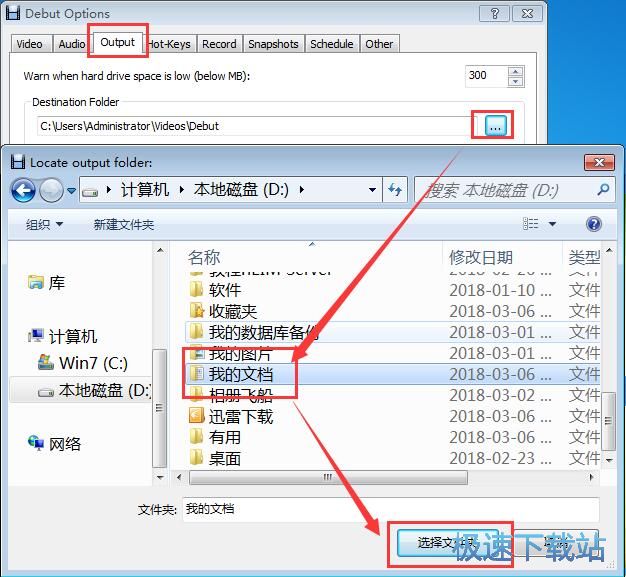Expand arrow after 本地磁盘 (D:) breadcrumb
Viewport: 626px width, 577px height.
click(302, 190)
